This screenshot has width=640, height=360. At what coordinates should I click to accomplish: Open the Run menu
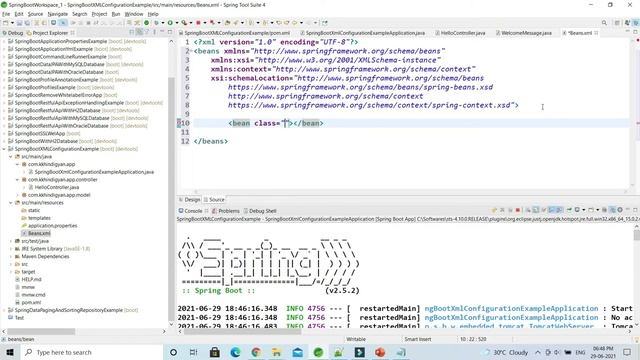point(116,14)
